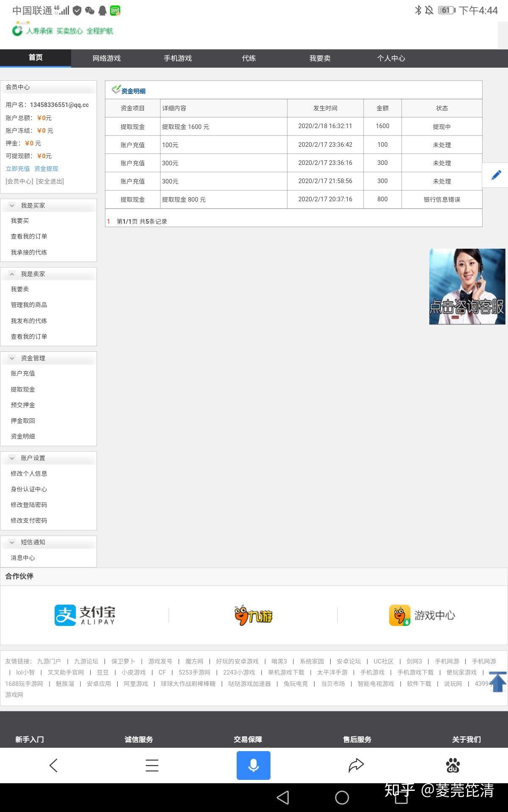Click the 金额 column header

point(382,108)
